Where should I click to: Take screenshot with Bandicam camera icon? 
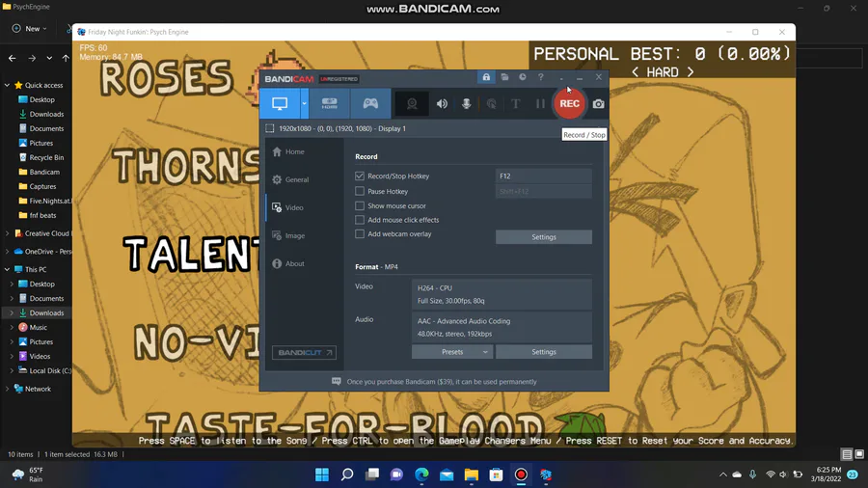coord(598,103)
